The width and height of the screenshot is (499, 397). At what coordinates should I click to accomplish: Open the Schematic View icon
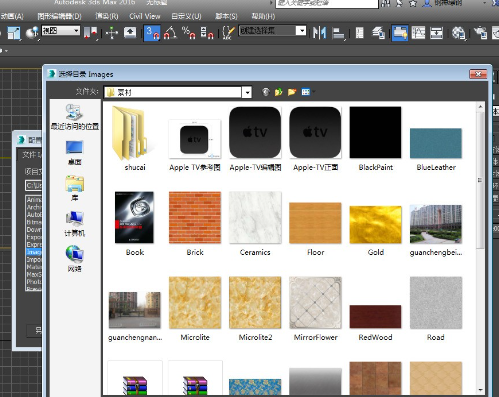coord(436,33)
